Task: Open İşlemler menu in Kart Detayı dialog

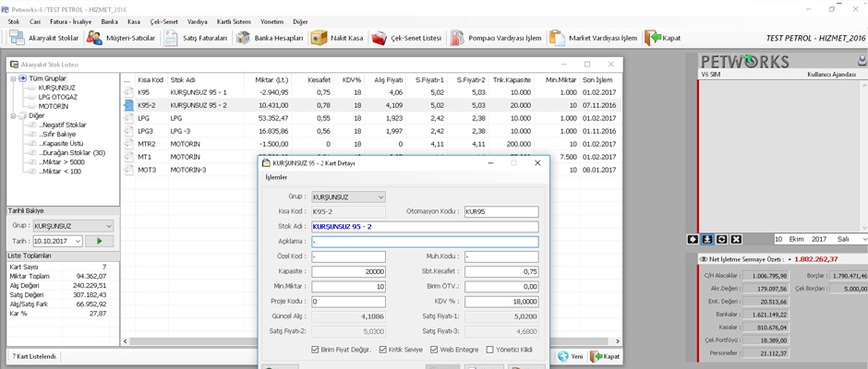Action: 276,178
